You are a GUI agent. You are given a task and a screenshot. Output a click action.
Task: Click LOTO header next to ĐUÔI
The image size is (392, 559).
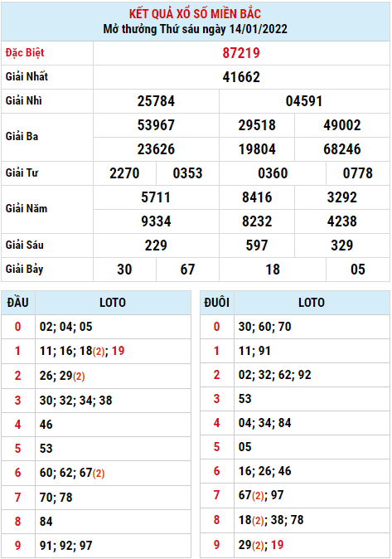312,303
